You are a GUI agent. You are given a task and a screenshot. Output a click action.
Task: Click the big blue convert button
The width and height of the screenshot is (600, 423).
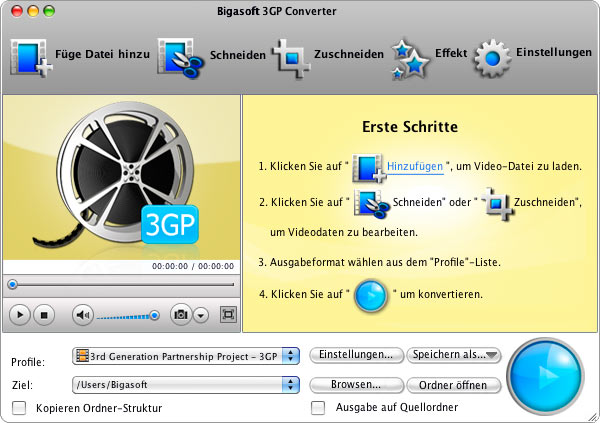tap(546, 376)
